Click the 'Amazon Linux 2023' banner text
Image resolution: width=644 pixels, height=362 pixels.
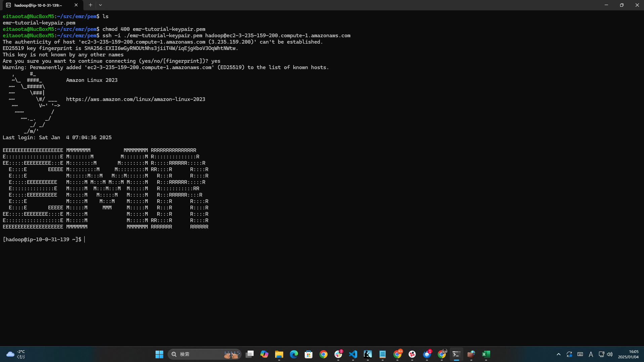point(92,80)
